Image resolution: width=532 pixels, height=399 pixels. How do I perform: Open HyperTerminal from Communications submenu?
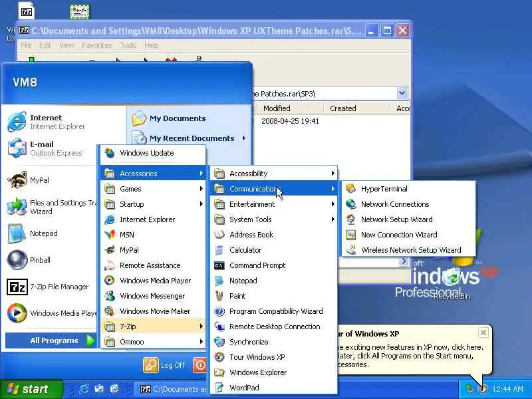coord(408,189)
